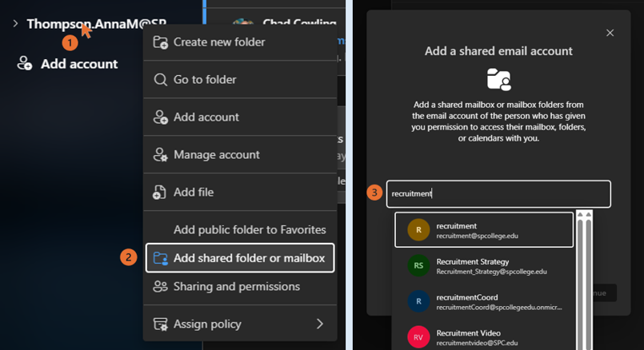Choose Create new folder menu entry

tap(240, 42)
